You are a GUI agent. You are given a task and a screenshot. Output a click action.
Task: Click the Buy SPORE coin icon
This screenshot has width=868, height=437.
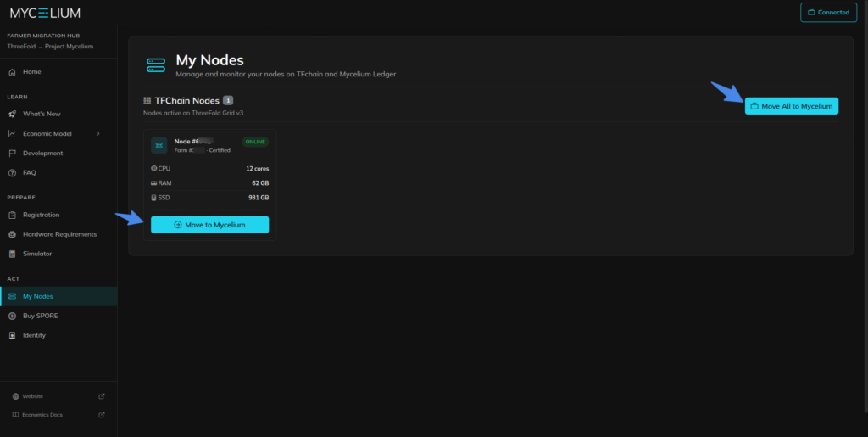tap(13, 316)
